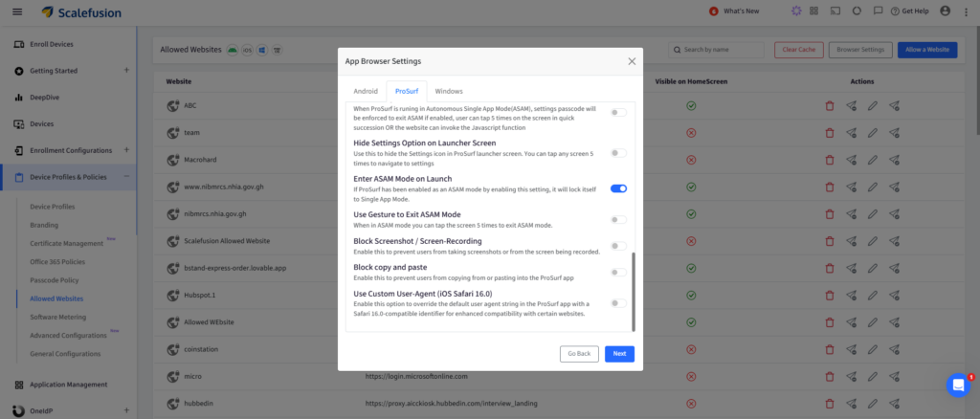This screenshot has width=980, height=419.
Task: Click the Clear Cache button
Action: (x=798, y=50)
